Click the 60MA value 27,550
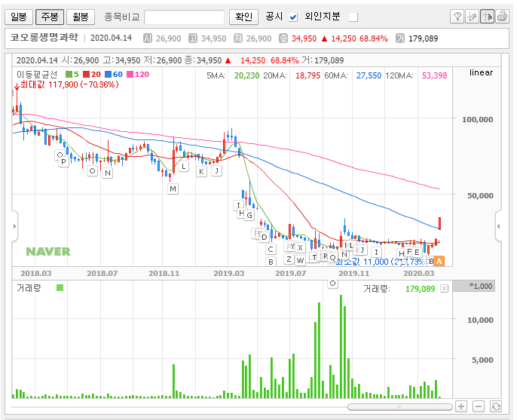The width and height of the screenshot is (517, 420). coord(369,75)
